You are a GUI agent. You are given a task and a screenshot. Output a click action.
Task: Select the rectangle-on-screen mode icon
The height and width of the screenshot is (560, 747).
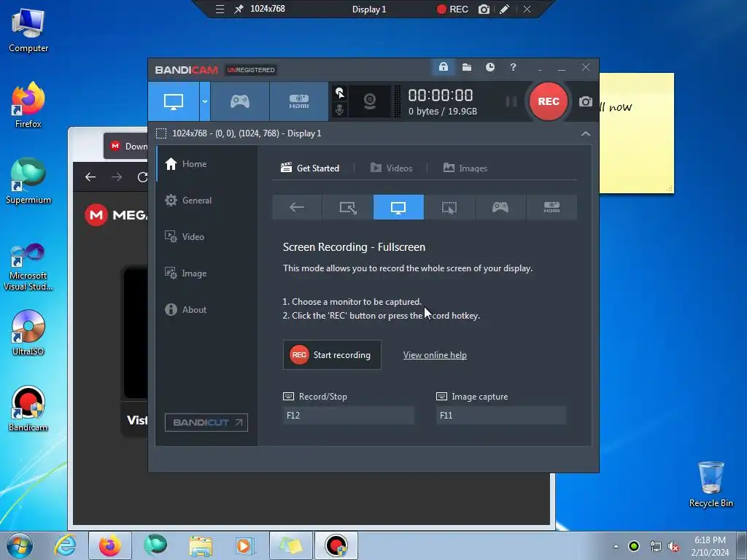click(348, 207)
